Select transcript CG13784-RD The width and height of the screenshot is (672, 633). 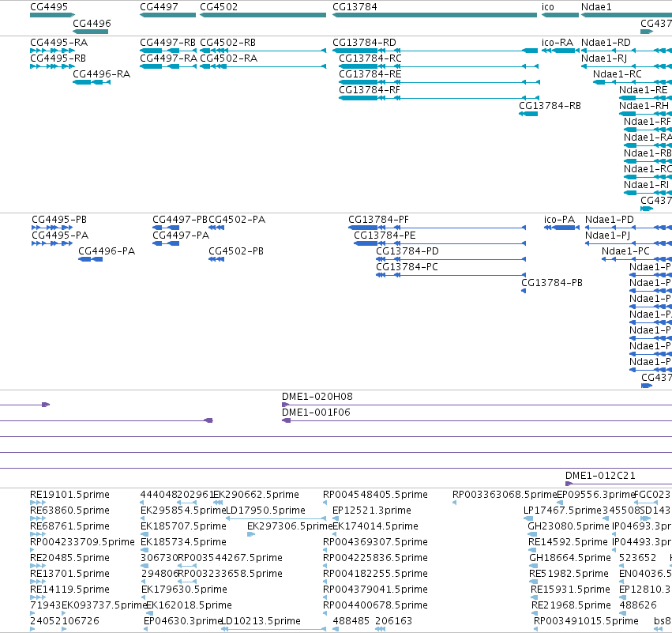click(435, 51)
